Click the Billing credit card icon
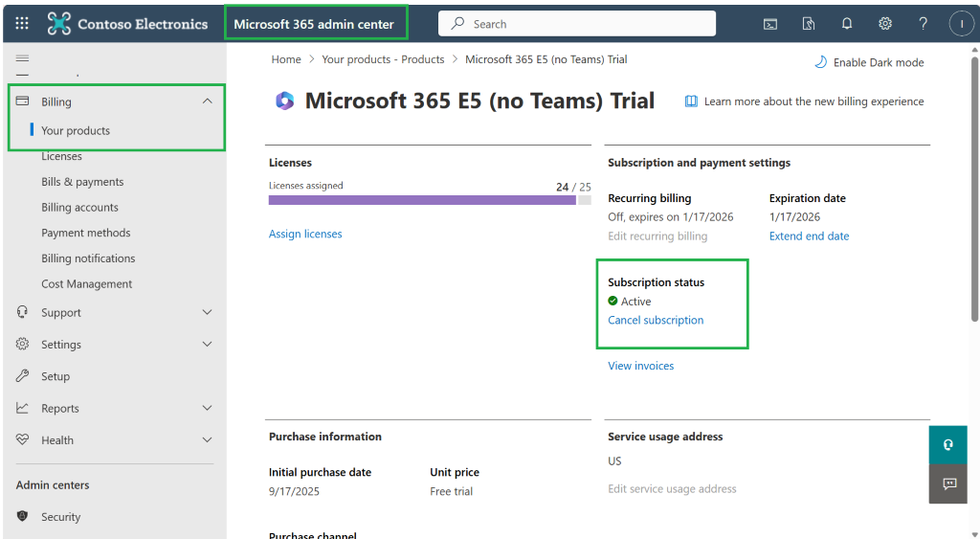 coord(23,101)
